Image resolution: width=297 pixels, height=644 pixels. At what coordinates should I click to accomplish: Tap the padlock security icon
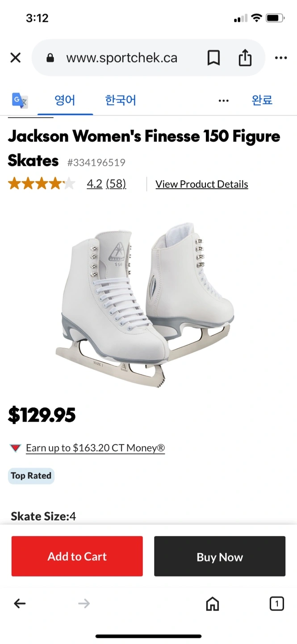pyautogui.click(x=50, y=58)
